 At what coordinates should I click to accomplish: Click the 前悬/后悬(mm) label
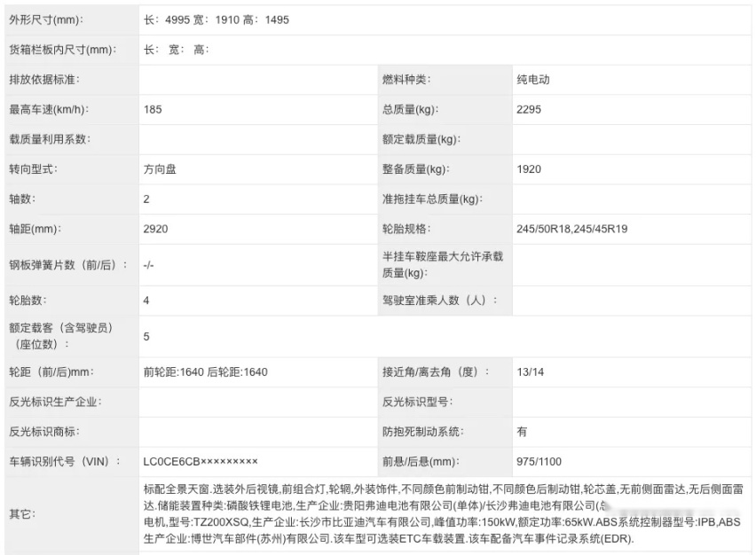[420, 462]
